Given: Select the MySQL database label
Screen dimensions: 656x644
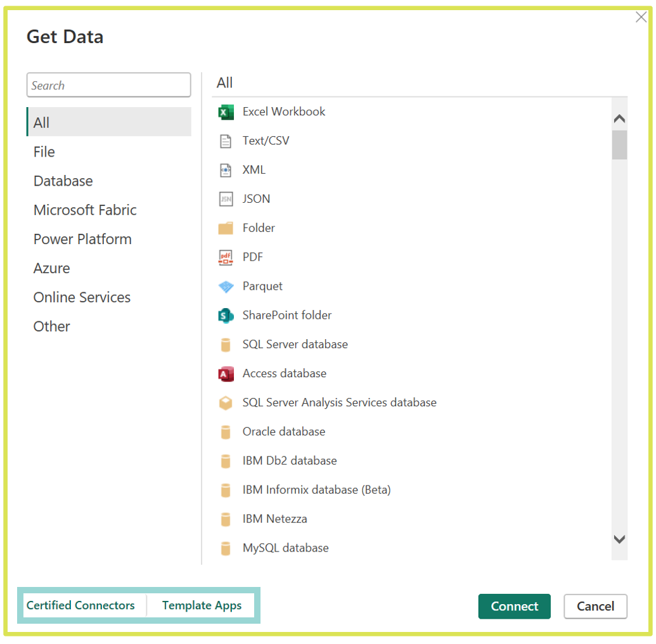Looking at the screenshot, I should point(285,548).
